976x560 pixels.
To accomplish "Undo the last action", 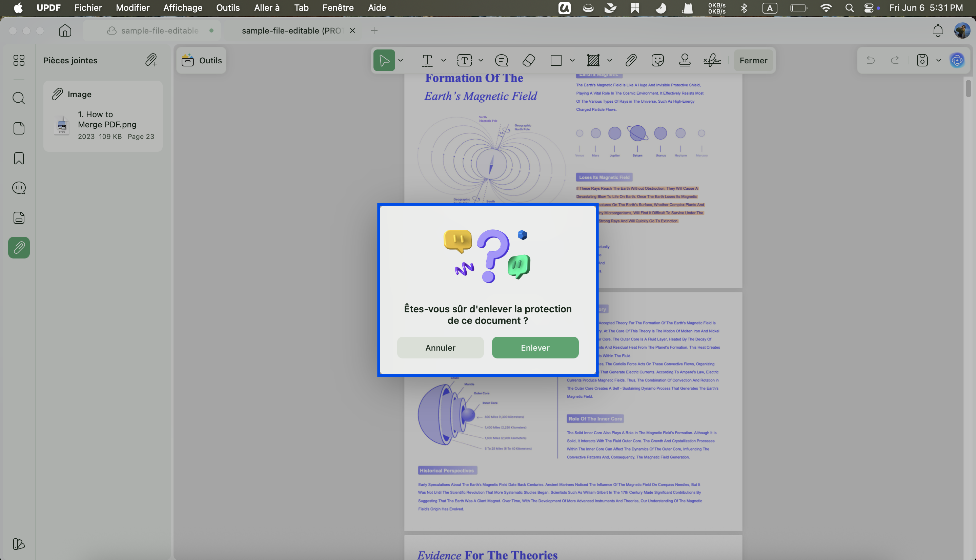I will pos(870,60).
